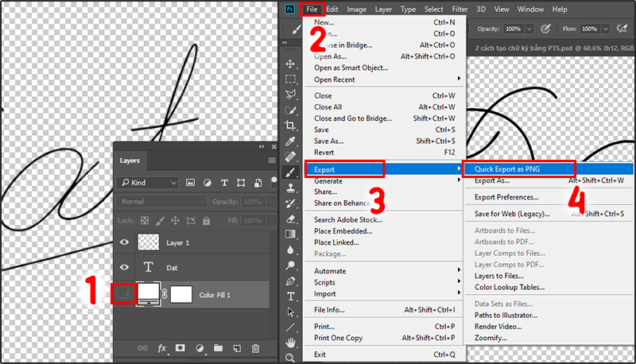The height and width of the screenshot is (364, 636).
Task: Choose Quick Export as PNG
Action: point(518,168)
